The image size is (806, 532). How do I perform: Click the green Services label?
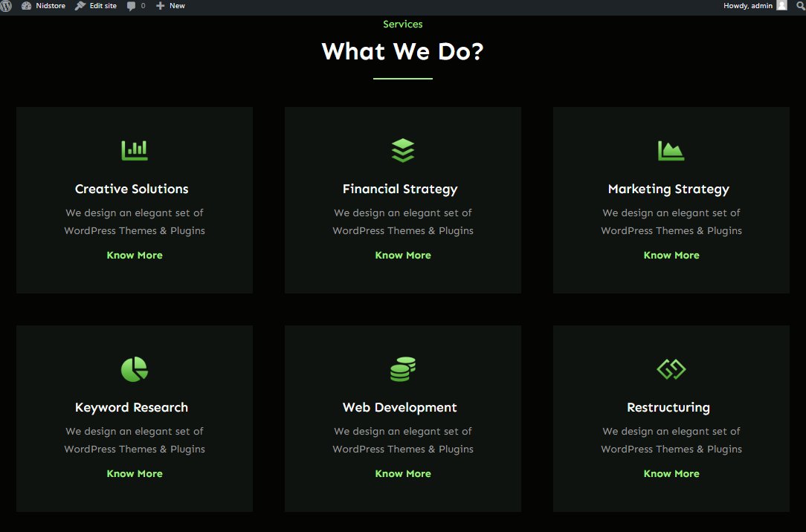tap(403, 24)
